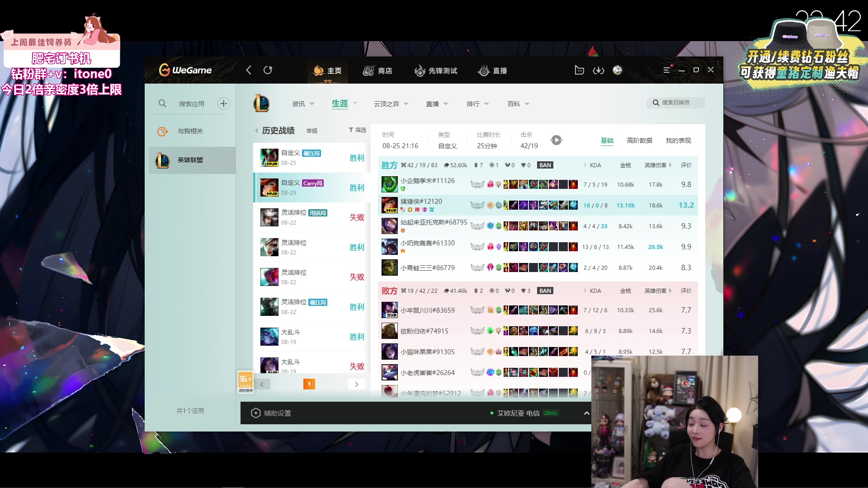Screen dimensions: 868x488
Task: Expand the bottom bar up chevron
Action: pos(586,413)
